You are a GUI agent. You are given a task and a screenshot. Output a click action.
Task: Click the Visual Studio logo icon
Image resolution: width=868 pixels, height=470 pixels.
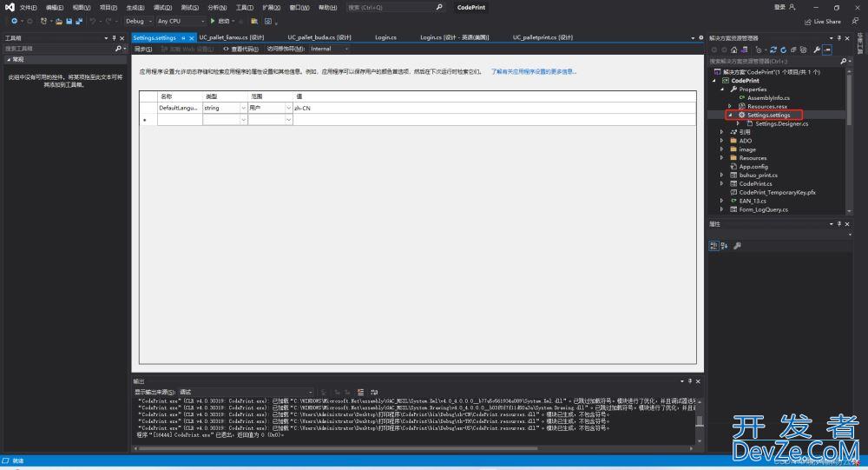pyautogui.click(x=10, y=7)
